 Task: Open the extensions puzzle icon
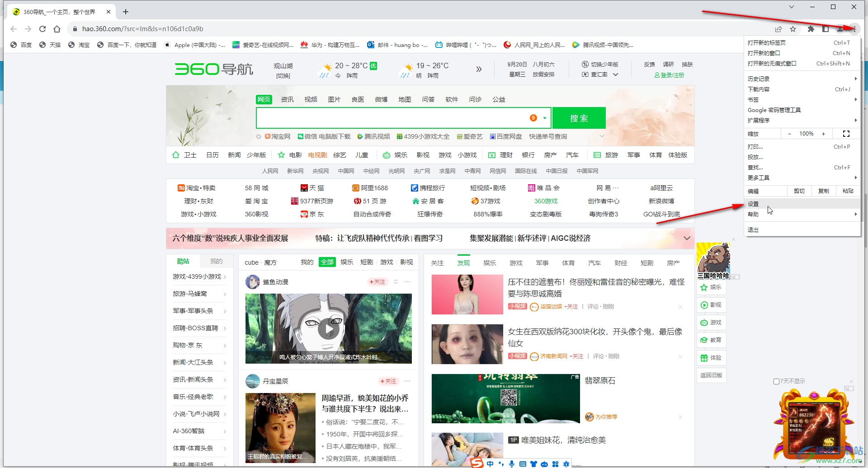click(x=811, y=29)
